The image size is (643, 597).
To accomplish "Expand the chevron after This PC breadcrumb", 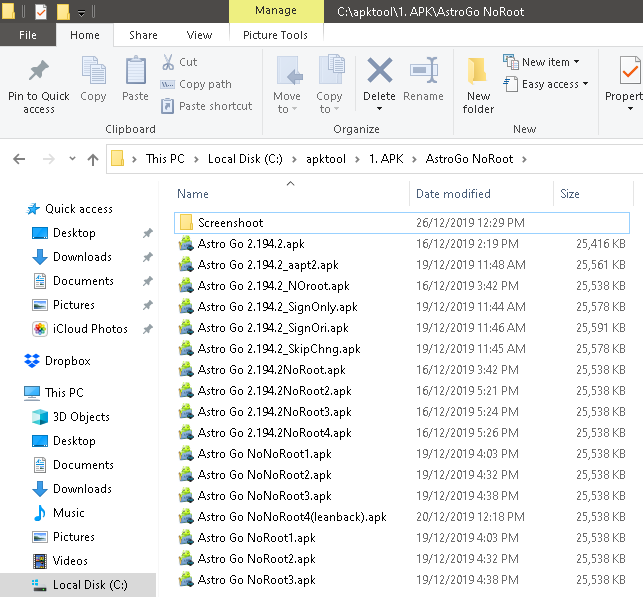I will 196,159.
